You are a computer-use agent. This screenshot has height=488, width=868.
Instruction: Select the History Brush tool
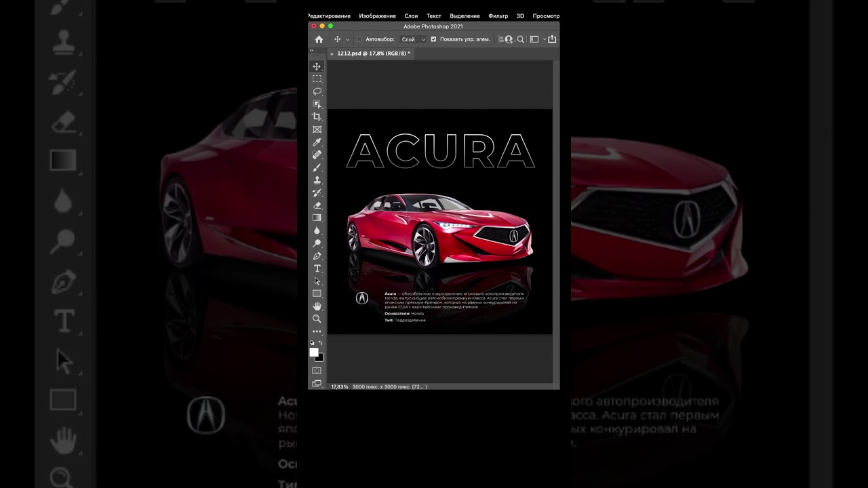317,192
